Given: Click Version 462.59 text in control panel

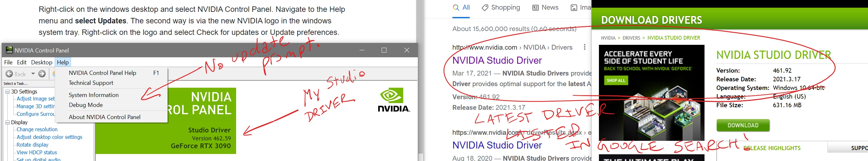Looking at the screenshot, I should click(211, 138).
